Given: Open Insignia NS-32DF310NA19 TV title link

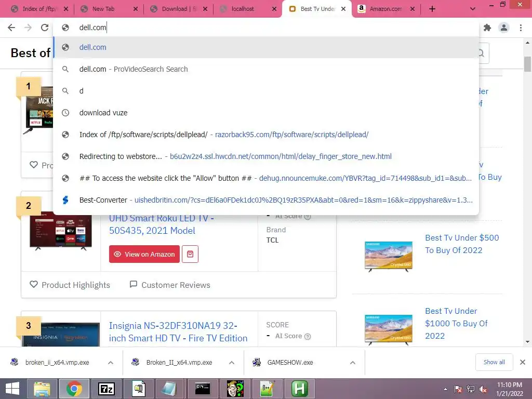Looking at the screenshot, I should (178, 332).
